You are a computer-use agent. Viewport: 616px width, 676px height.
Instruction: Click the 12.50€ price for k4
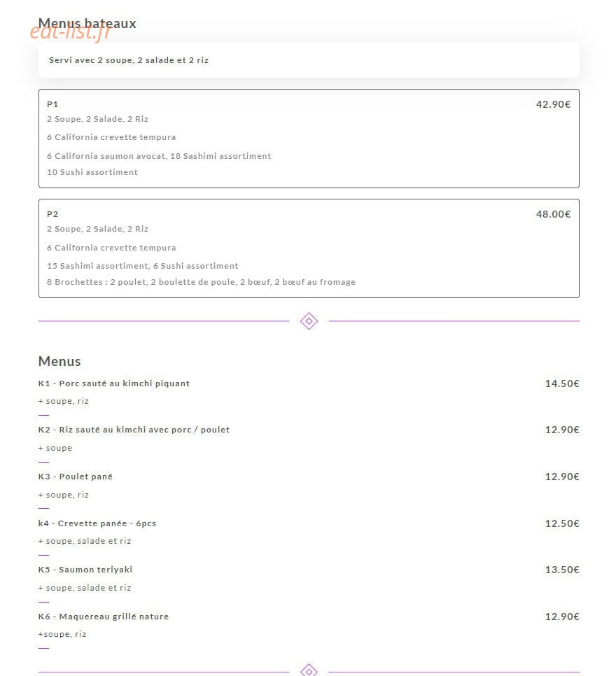pos(562,523)
